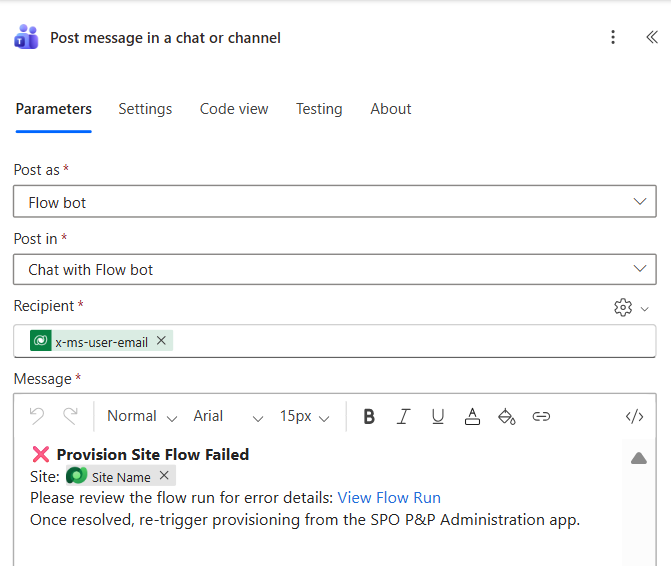Open the Post in dropdown

[335, 269]
